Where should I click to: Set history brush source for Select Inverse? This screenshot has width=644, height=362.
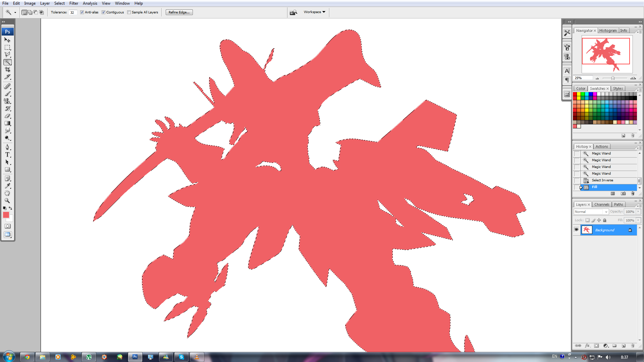point(577,180)
